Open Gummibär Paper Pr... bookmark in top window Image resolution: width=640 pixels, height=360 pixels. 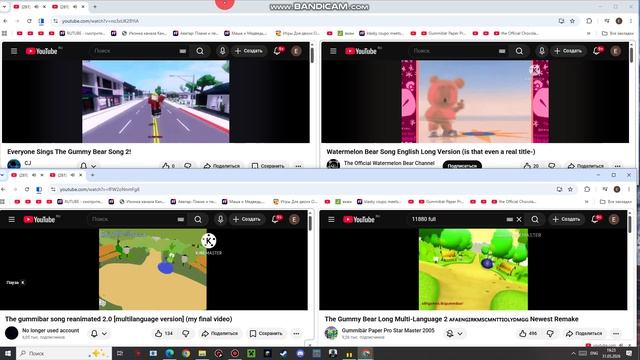pos(443,33)
